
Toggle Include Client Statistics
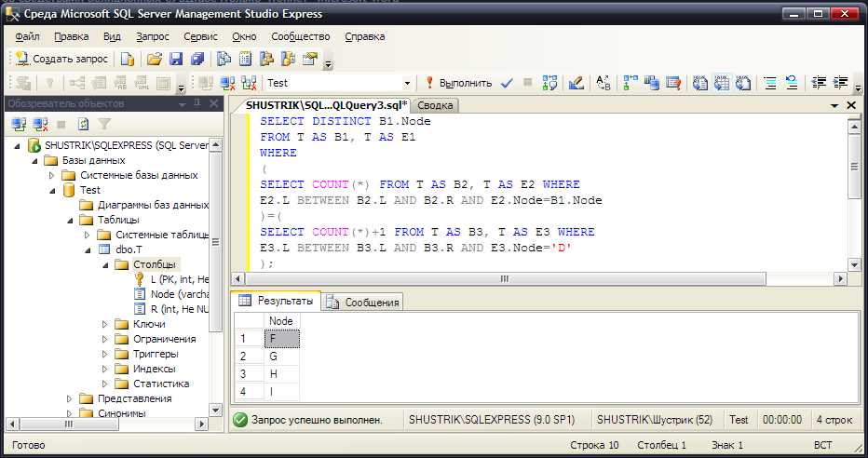652,83
